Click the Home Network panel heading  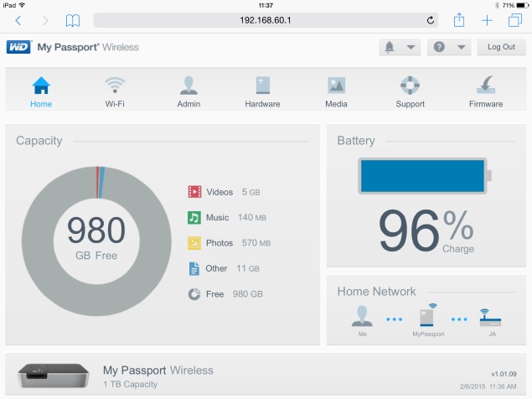[376, 292]
